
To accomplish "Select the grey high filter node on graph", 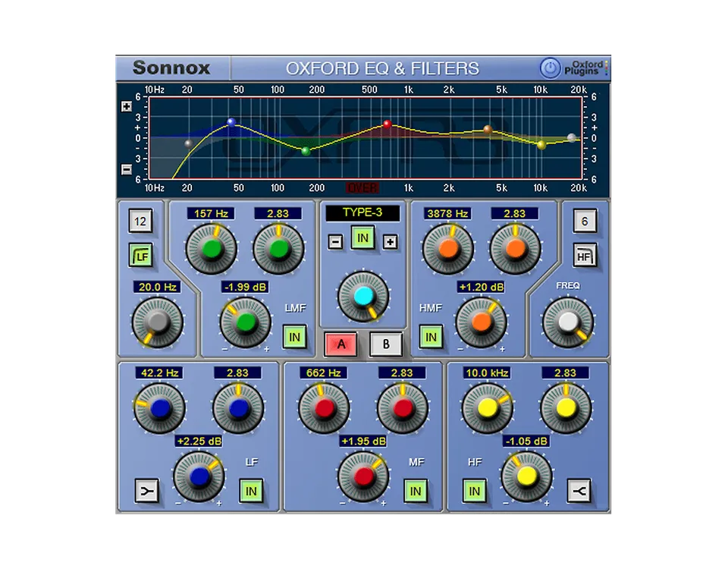I will point(572,137).
